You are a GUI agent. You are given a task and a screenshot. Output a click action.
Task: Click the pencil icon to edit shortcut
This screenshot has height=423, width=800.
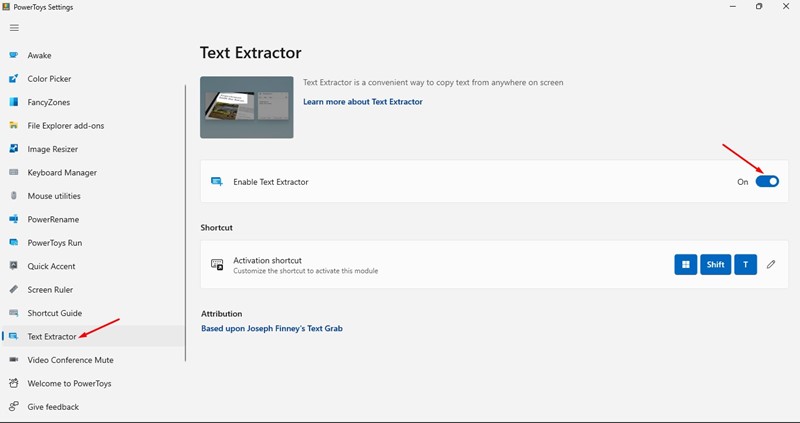(771, 265)
